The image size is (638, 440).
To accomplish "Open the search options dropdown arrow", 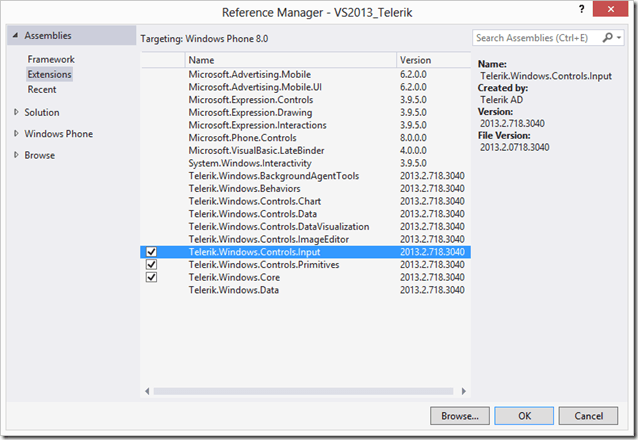I will (x=619, y=38).
